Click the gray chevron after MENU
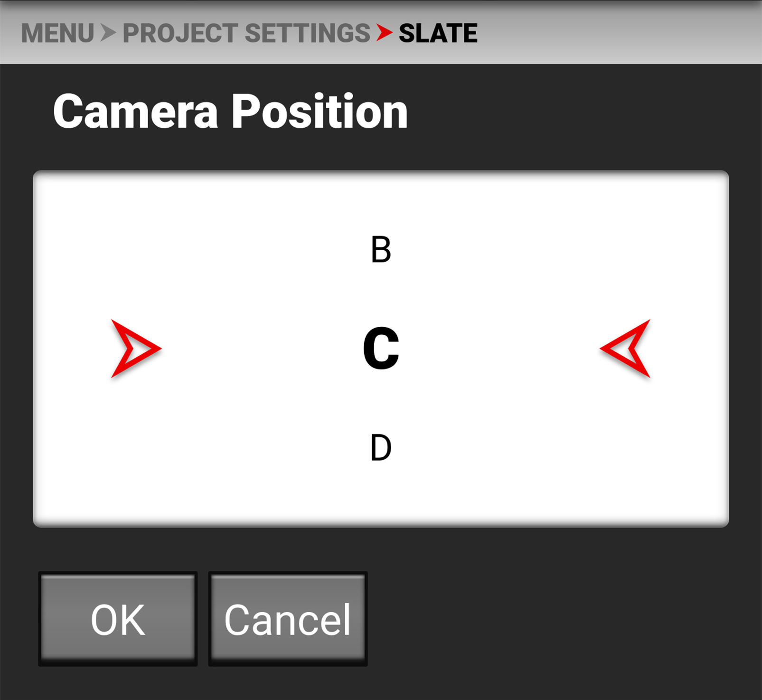 coord(108,33)
